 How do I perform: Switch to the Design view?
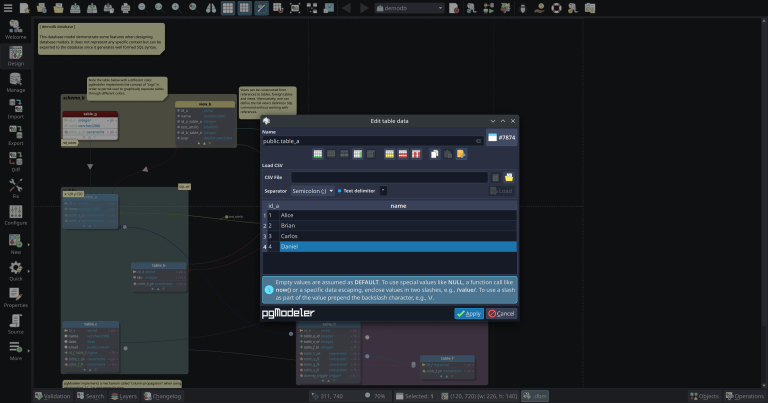click(16, 56)
